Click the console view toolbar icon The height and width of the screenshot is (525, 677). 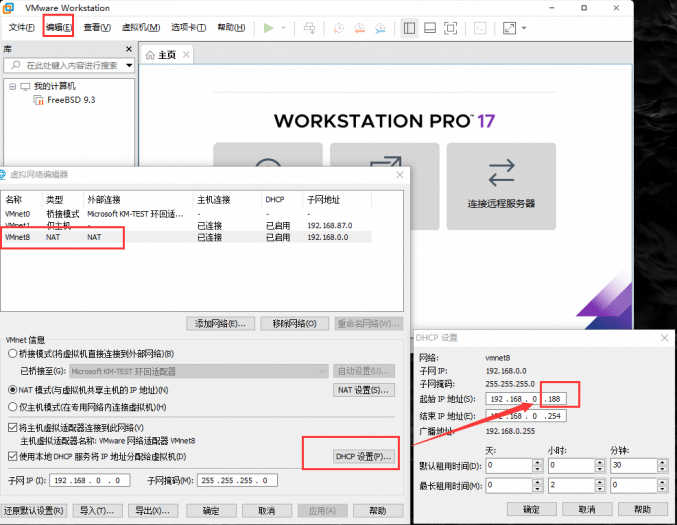point(480,28)
